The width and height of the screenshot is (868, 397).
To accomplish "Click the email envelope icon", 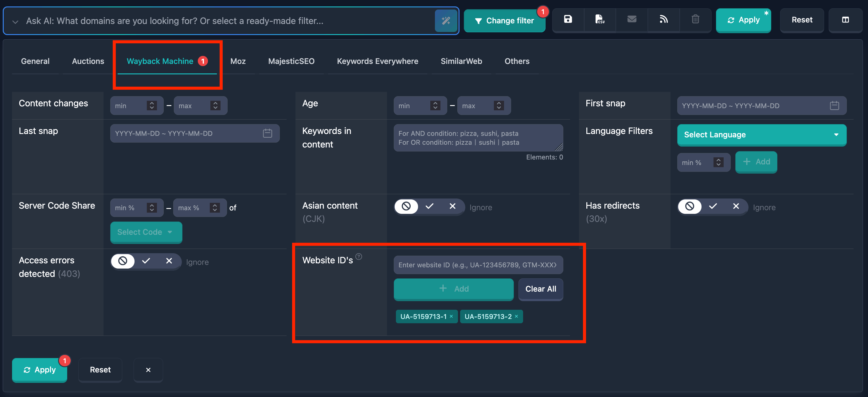I will pos(631,20).
